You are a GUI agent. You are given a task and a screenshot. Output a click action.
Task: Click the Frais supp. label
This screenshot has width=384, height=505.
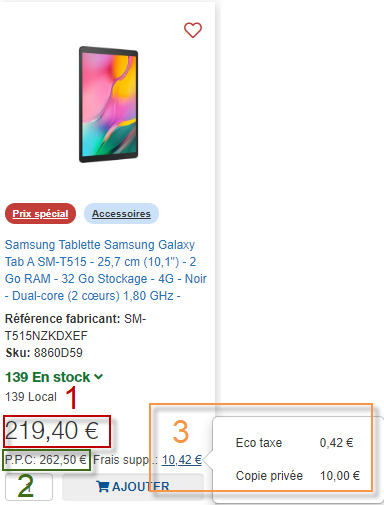point(126,460)
